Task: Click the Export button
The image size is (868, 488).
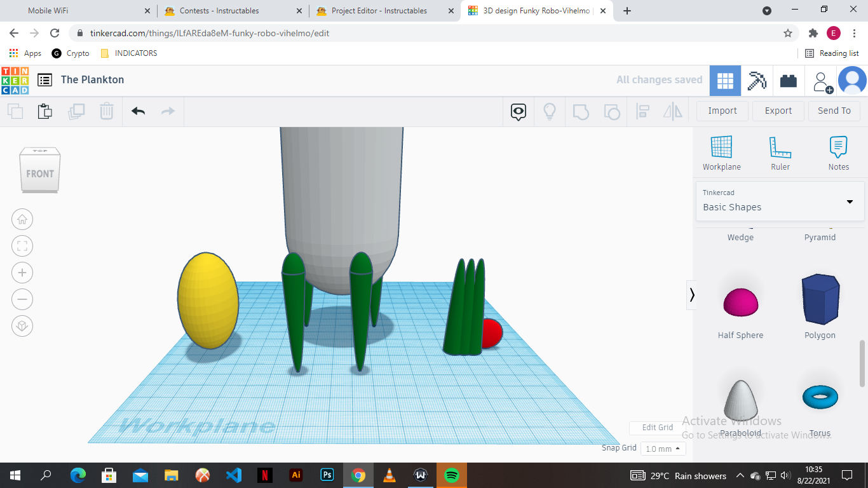Action: click(778, 111)
